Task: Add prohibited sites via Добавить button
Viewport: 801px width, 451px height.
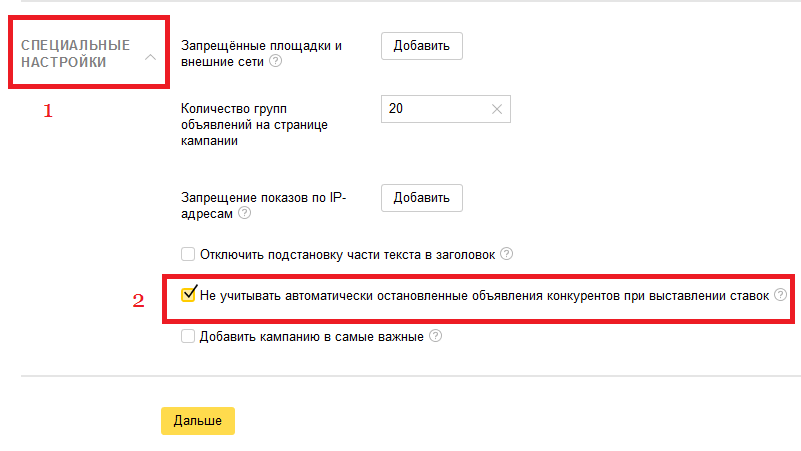Action: pos(421,46)
